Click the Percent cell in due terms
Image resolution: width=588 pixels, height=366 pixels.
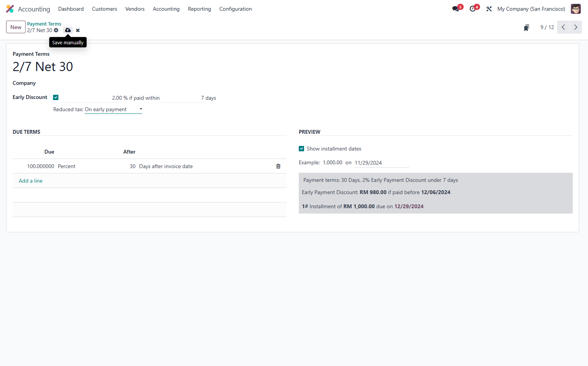[x=67, y=166]
